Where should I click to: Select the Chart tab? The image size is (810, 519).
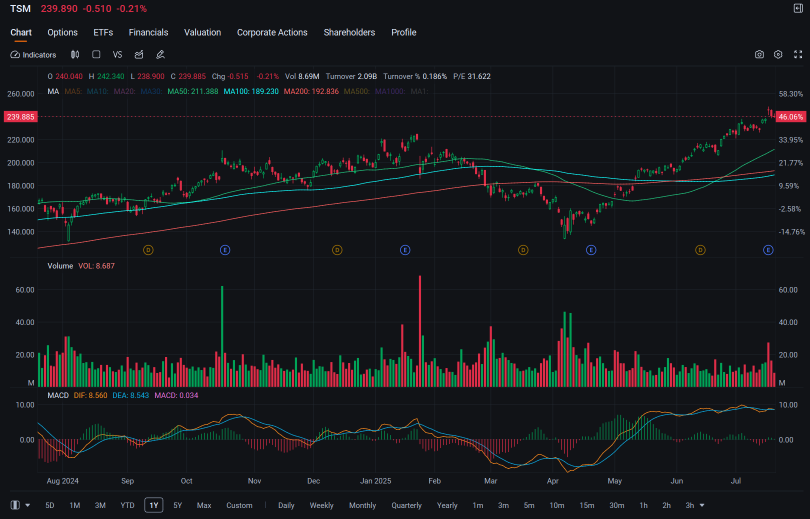click(21, 33)
